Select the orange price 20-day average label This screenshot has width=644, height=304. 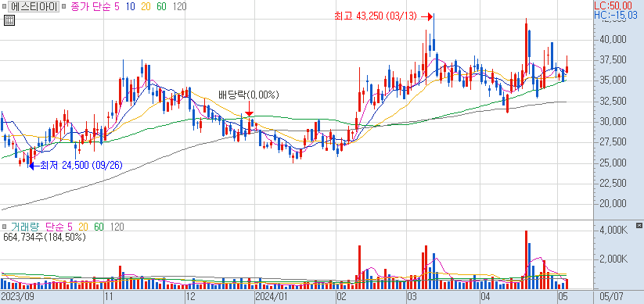pyautogui.click(x=146, y=6)
